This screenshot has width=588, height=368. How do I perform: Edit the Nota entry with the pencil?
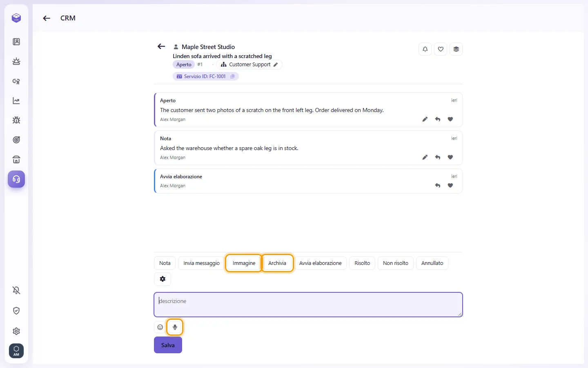pos(425,157)
